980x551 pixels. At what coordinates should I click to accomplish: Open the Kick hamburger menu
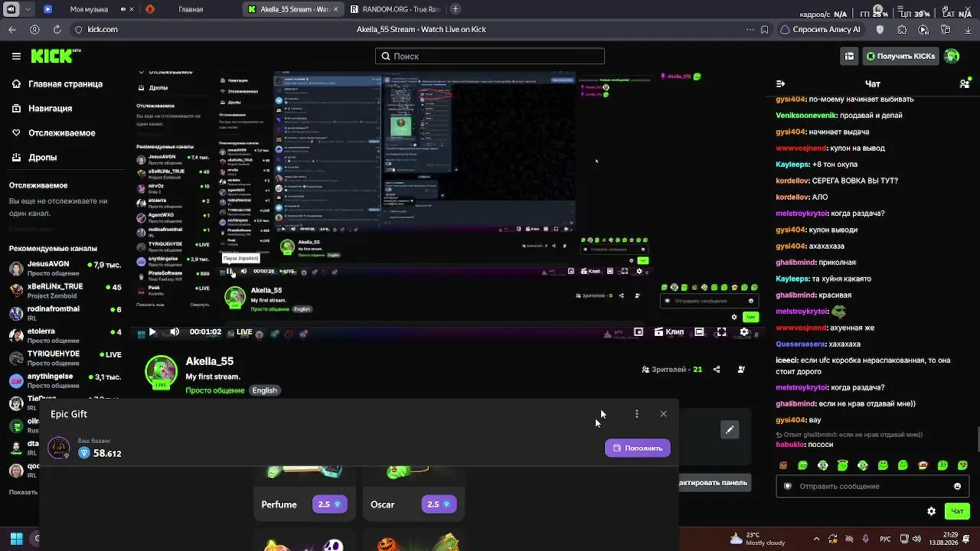tap(16, 56)
